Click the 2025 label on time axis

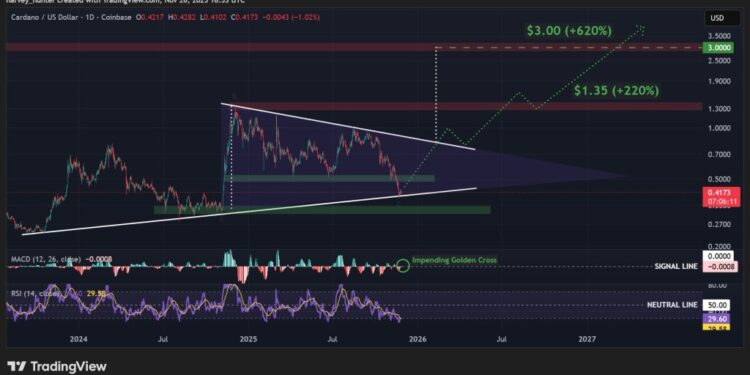coord(248,339)
